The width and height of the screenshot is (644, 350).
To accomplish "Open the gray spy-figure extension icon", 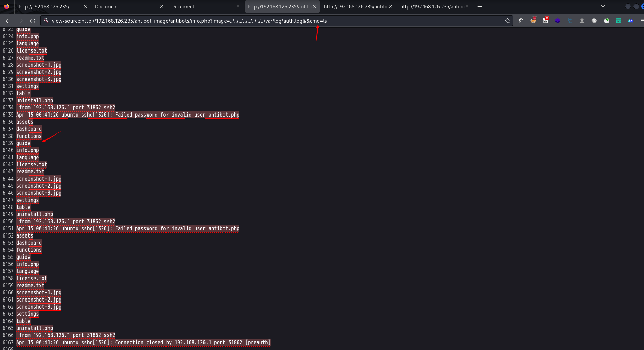I will pos(582,21).
